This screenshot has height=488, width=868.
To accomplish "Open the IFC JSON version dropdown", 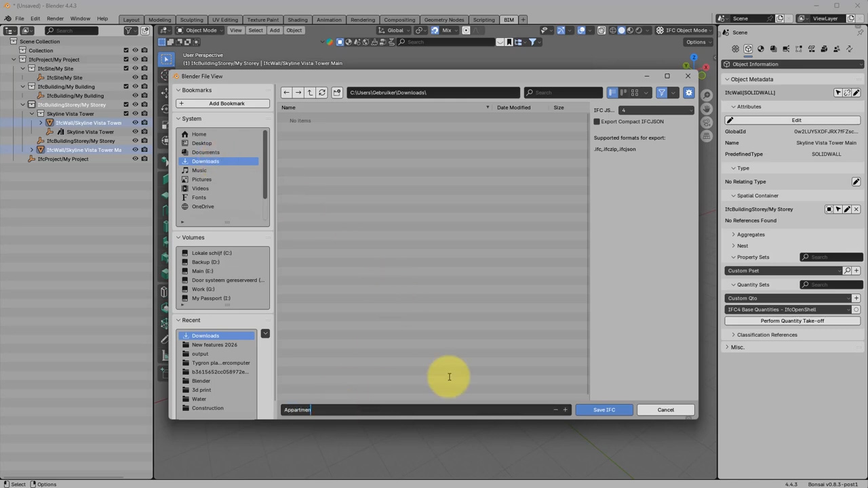I will (656, 110).
